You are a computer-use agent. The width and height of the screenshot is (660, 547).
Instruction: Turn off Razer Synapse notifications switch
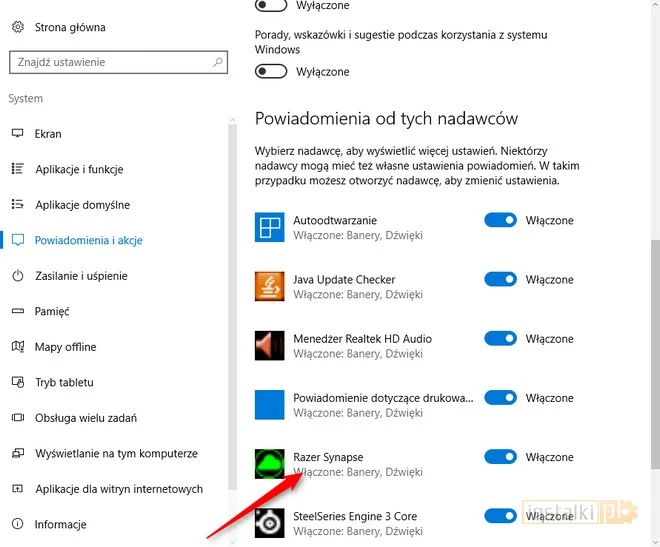pyautogui.click(x=500, y=457)
